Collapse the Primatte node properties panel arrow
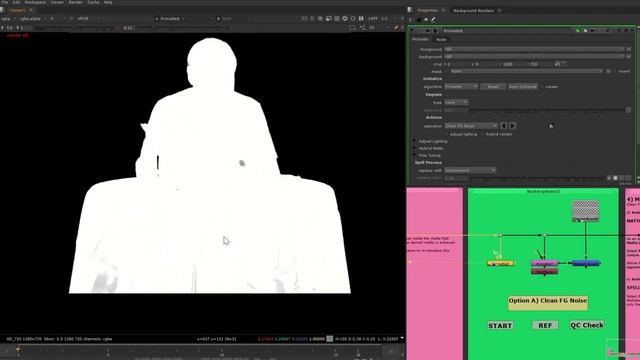Screen dimensions: 640x360 point(412,31)
